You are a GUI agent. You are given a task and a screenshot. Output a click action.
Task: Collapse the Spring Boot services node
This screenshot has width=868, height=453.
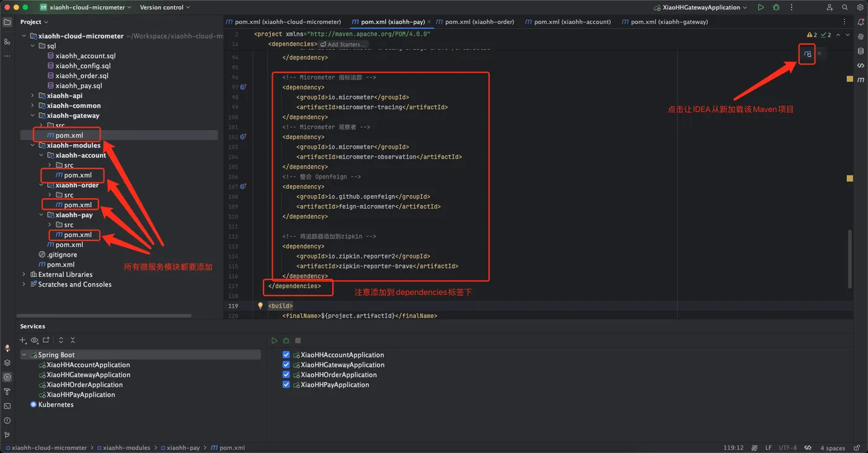click(24, 355)
